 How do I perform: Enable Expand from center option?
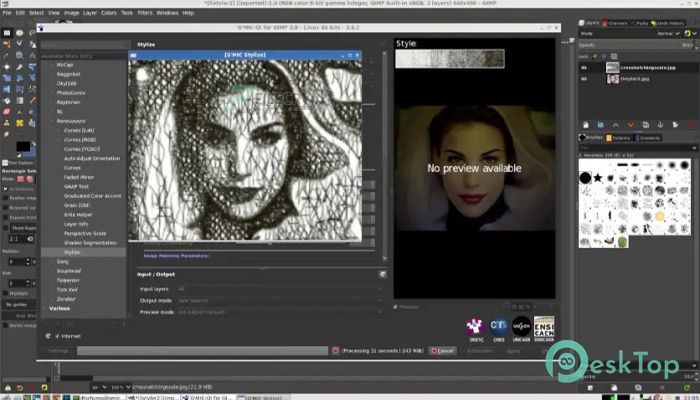[x=5, y=217]
